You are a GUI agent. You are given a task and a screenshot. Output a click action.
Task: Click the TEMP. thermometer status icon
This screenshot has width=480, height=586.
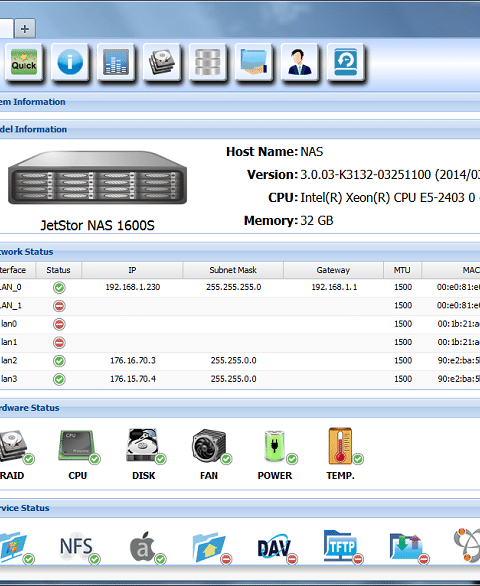tap(345, 446)
